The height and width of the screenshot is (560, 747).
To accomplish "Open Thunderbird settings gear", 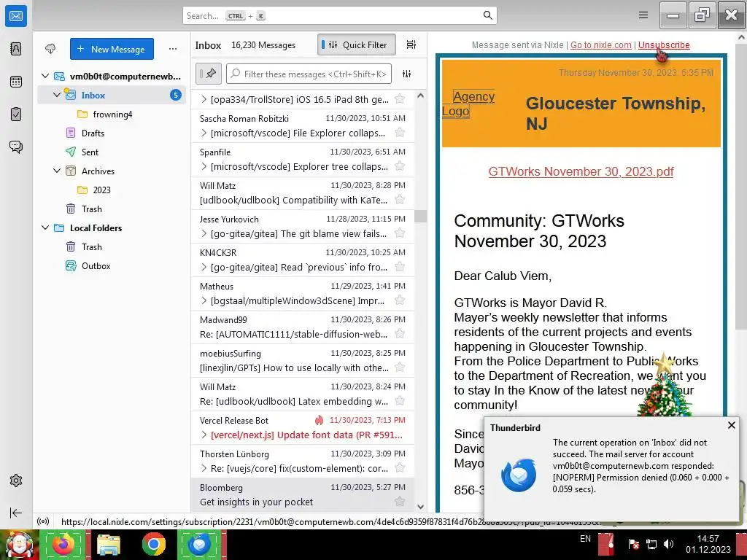I will [16, 481].
